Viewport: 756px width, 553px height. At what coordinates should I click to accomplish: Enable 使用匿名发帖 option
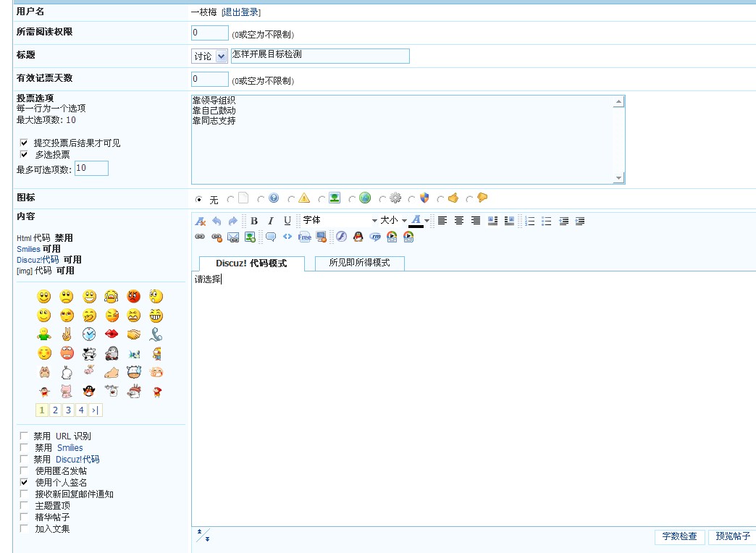pyautogui.click(x=24, y=471)
